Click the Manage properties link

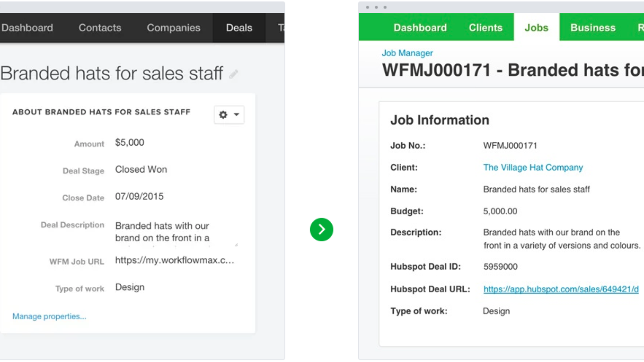tap(49, 316)
